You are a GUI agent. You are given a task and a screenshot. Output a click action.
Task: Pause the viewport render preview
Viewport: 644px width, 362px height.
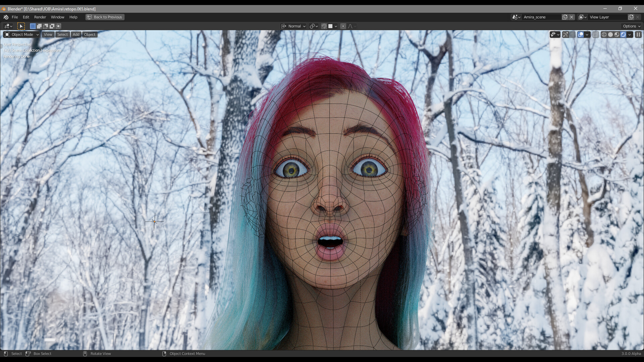pyautogui.click(x=638, y=35)
